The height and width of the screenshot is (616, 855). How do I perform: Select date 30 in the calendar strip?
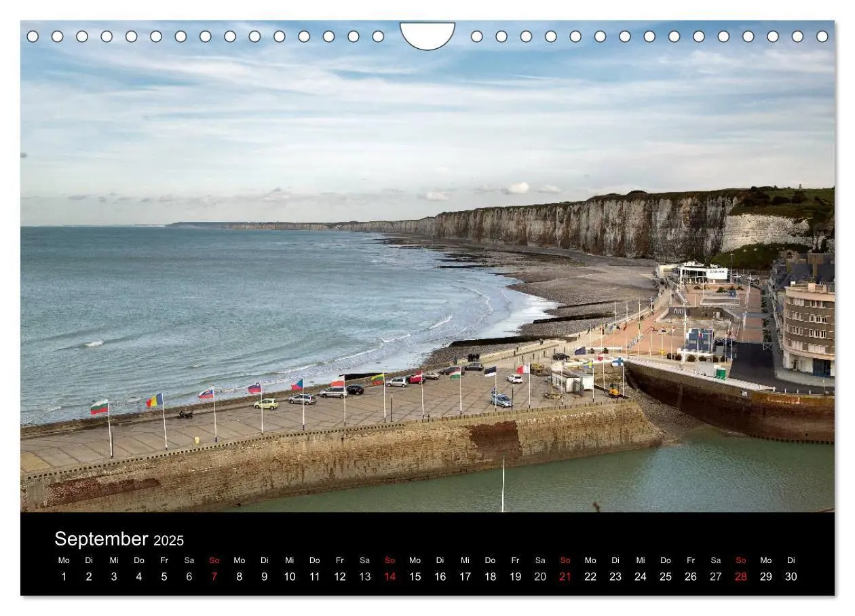791,577
